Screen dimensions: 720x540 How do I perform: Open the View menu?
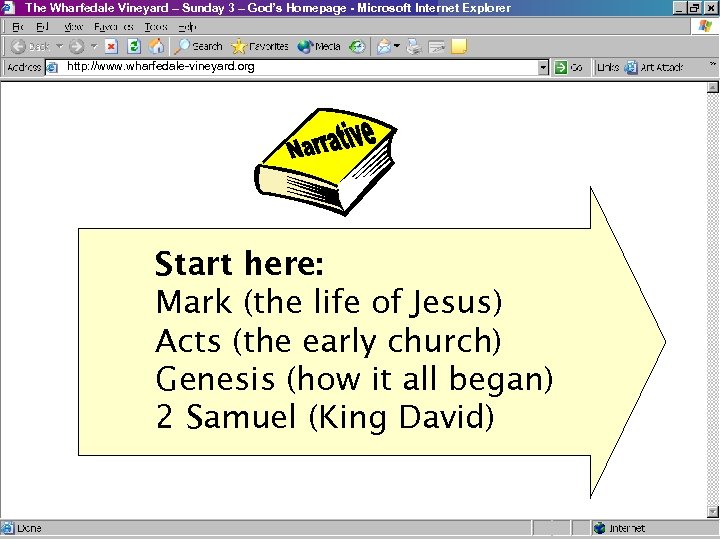click(x=73, y=27)
